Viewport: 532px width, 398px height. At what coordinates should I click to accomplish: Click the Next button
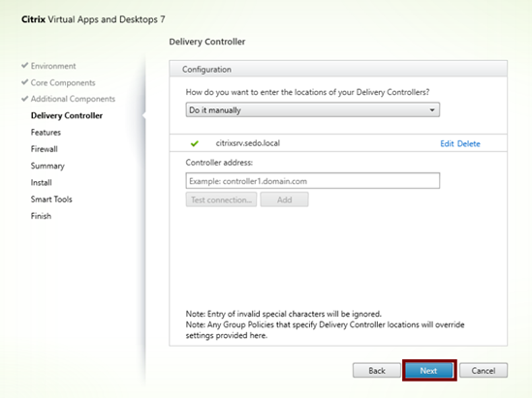point(429,370)
